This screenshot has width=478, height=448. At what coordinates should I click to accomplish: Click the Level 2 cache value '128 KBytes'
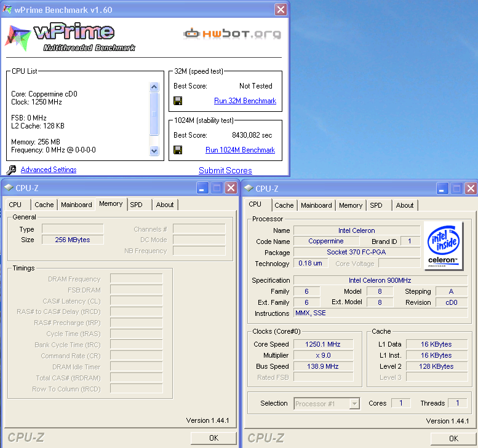[x=437, y=366]
